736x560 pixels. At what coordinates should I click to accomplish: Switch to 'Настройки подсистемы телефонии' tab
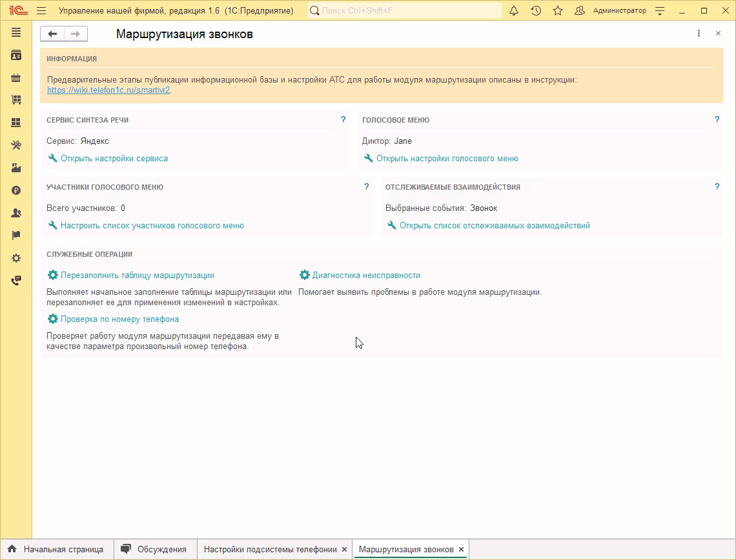pyautogui.click(x=270, y=550)
